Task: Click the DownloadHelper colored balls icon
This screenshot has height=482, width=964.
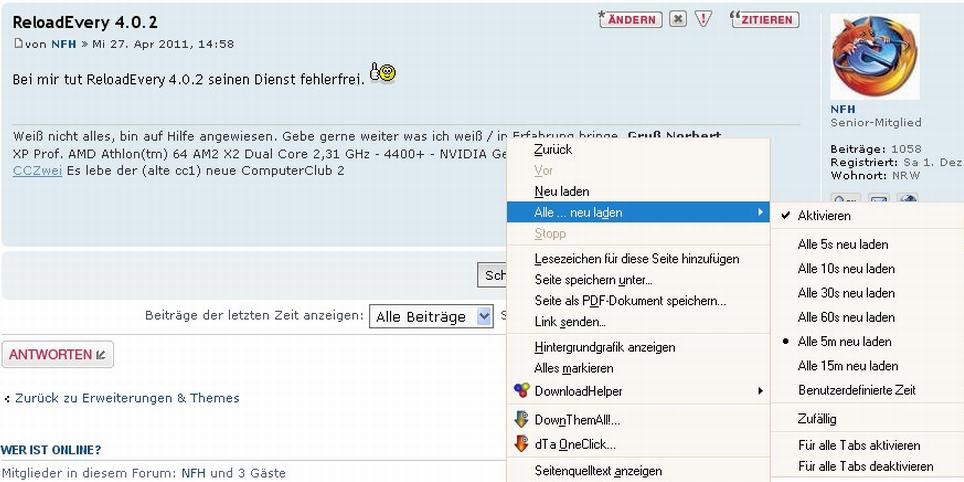Action: tap(521, 391)
